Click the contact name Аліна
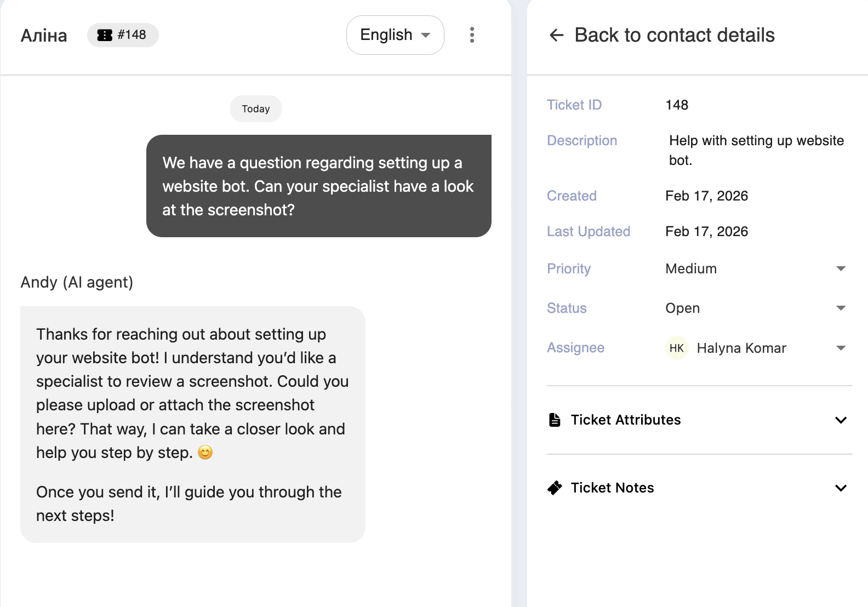This screenshot has height=607, width=868. coord(44,36)
